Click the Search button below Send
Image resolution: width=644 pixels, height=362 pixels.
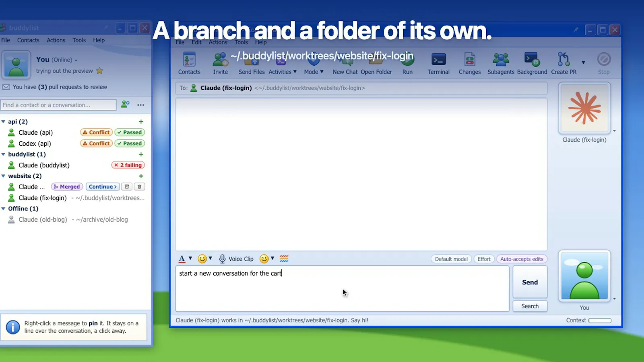[530, 306]
